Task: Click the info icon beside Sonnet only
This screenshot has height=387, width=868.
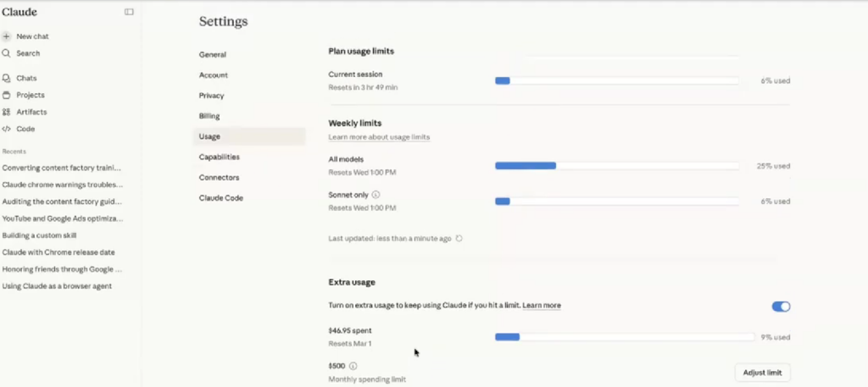Action: (x=376, y=195)
